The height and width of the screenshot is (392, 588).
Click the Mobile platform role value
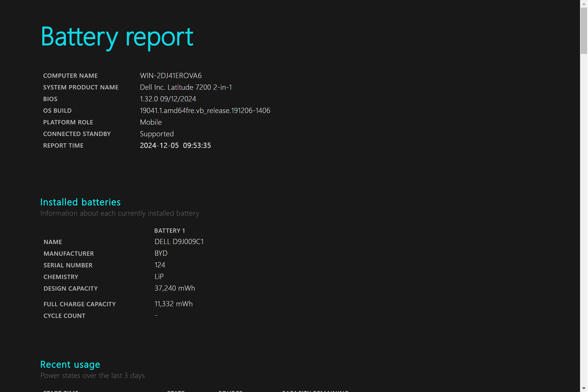point(151,122)
